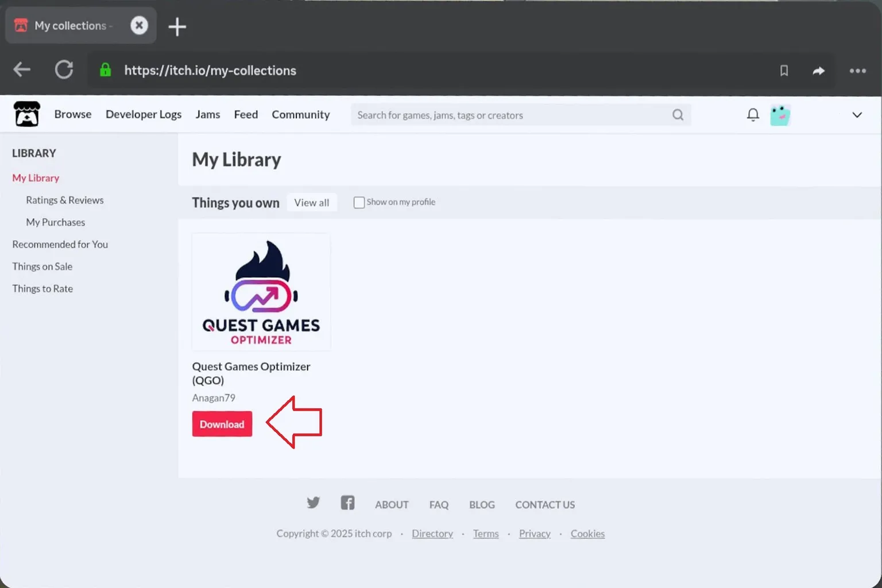This screenshot has width=882, height=588.
Task: Click the itch.io logo icon
Action: pos(26,114)
